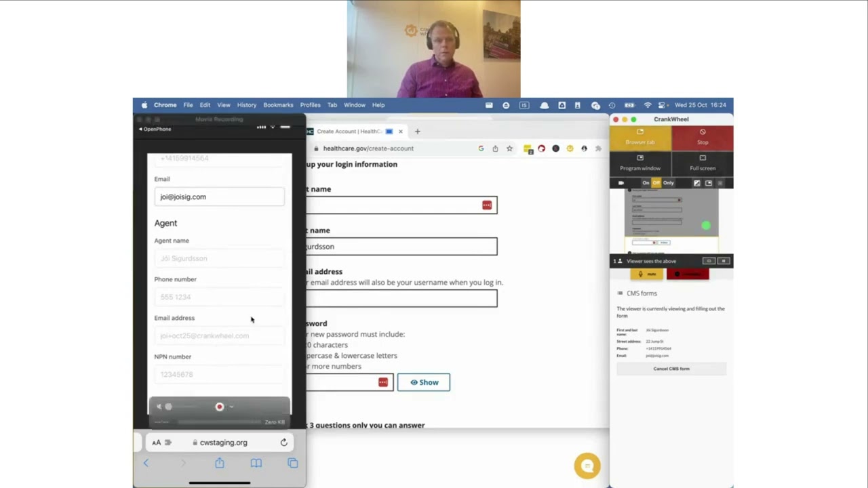The width and height of the screenshot is (868, 488).
Task: Click the agent Email address field
Action: [x=219, y=335]
